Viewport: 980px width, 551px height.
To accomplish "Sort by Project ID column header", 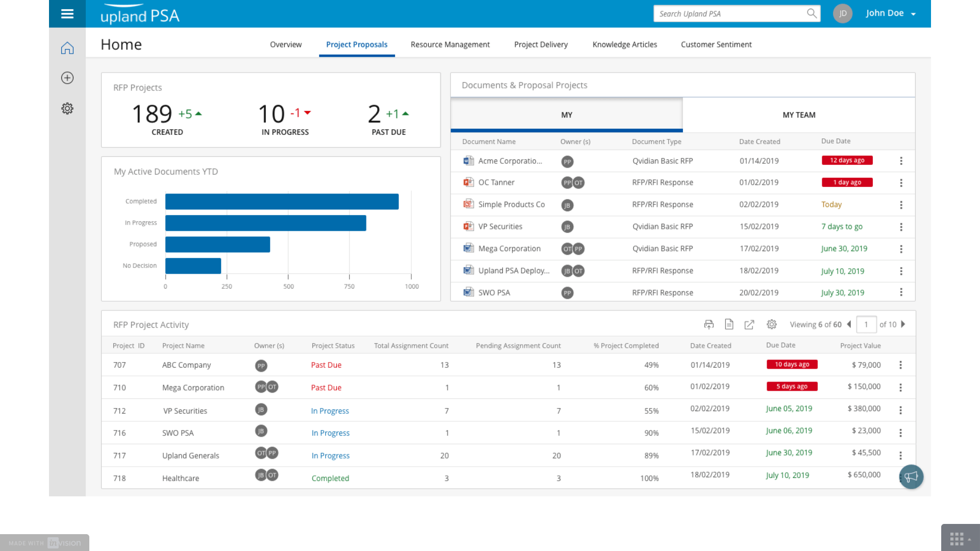I will [129, 346].
